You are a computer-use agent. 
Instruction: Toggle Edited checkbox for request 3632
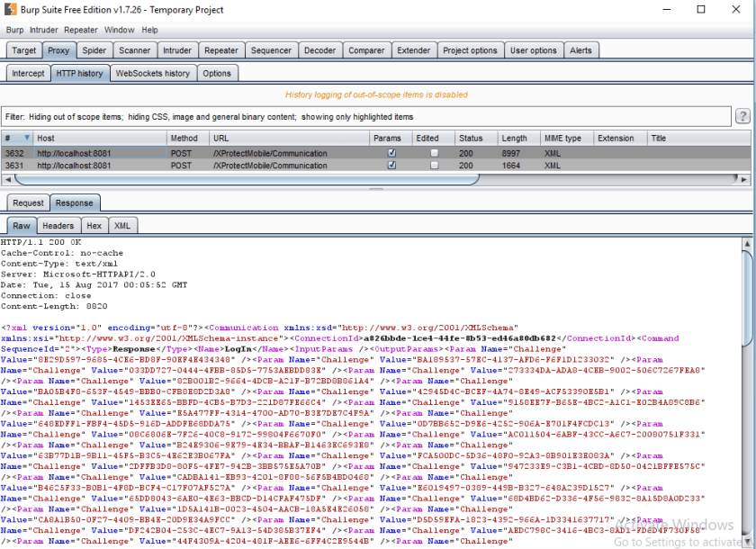click(x=435, y=153)
